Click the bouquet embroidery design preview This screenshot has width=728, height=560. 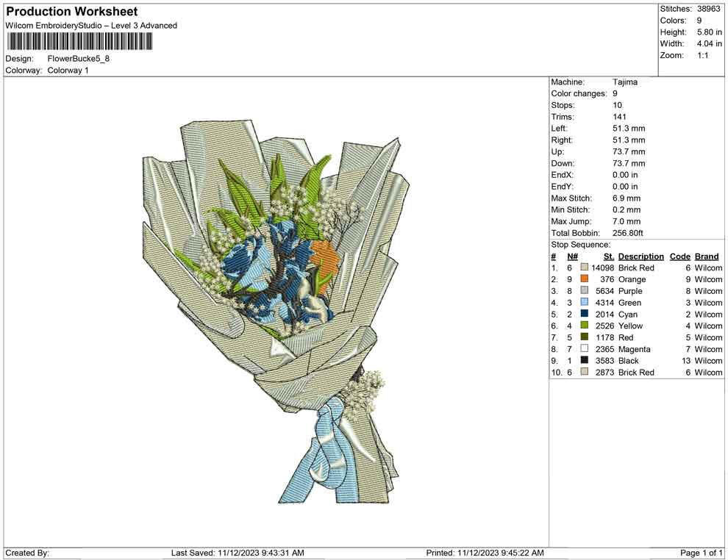click(276, 312)
